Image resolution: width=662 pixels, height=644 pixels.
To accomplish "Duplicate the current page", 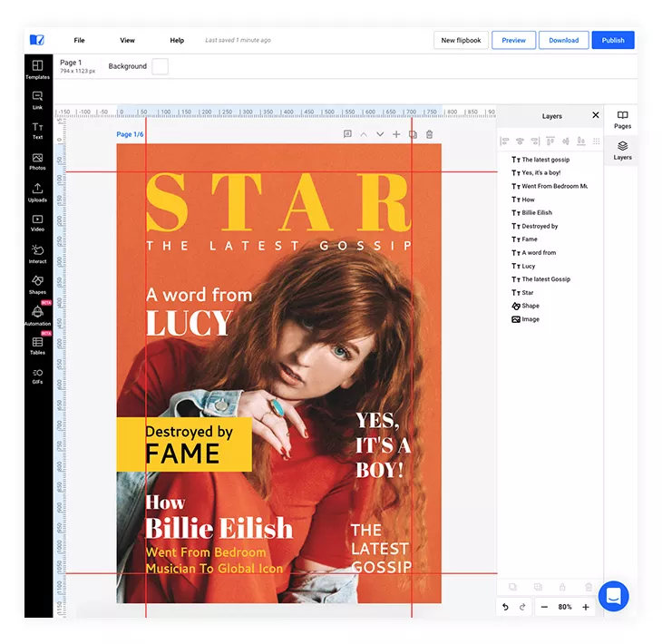I will tap(413, 134).
